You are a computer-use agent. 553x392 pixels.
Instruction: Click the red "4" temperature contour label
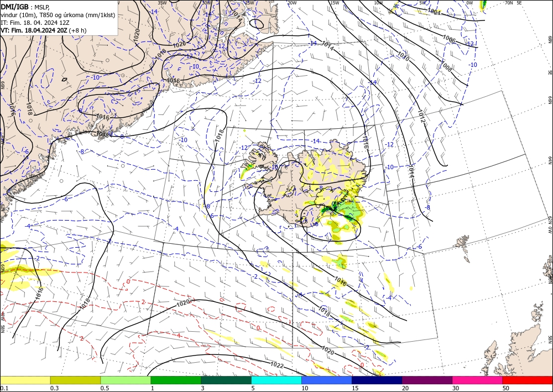coord(179,336)
